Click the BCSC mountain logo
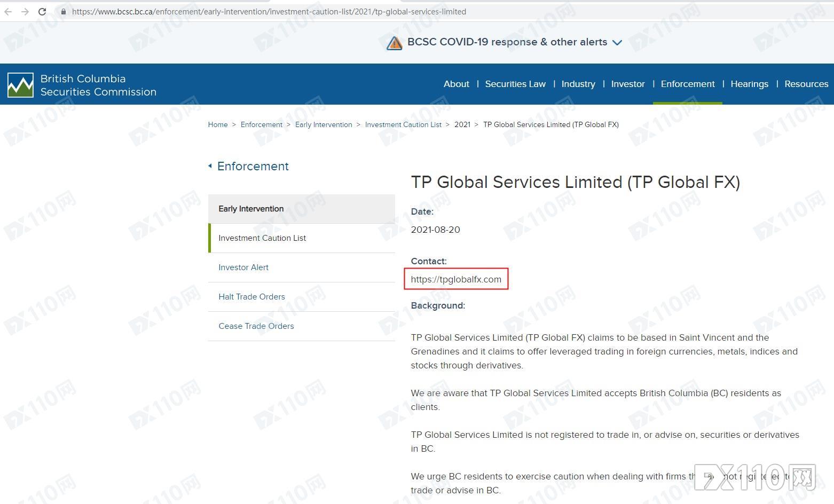The width and height of the screenshot is (834, 504). [20, 85]
